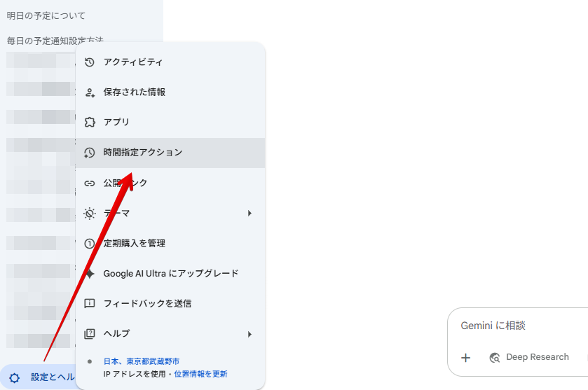Click the plus add-file button
The width and height of the screenshot is (588, 390).
click(x=465, y=358)
